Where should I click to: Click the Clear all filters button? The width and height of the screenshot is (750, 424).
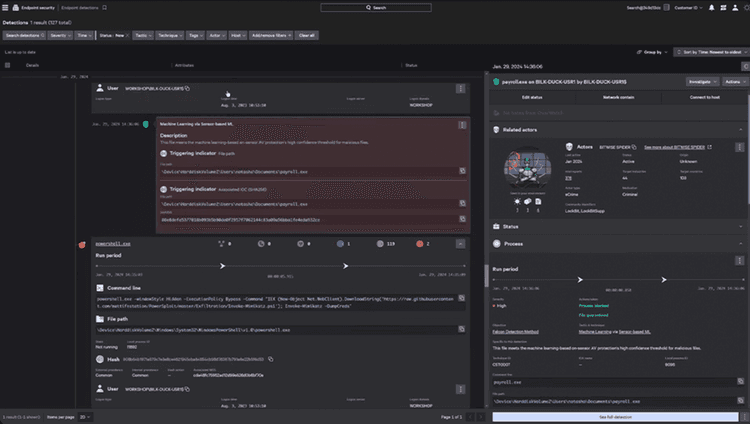click(x=307, y=35)
